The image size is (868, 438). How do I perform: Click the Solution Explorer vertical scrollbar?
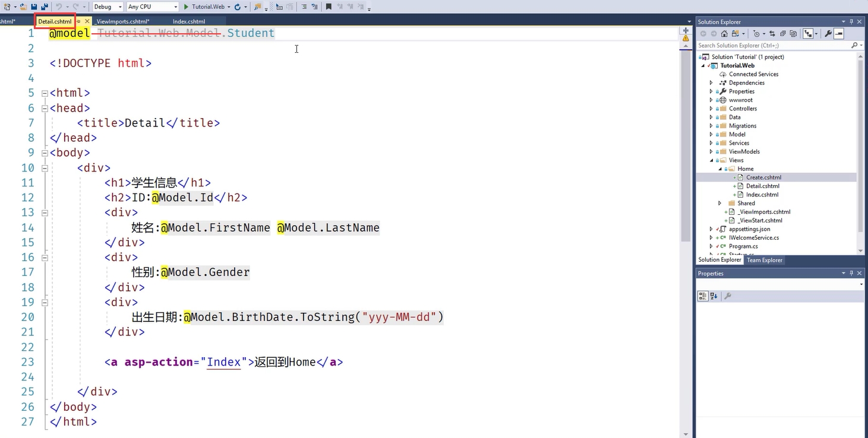click(x=861, y=148)
